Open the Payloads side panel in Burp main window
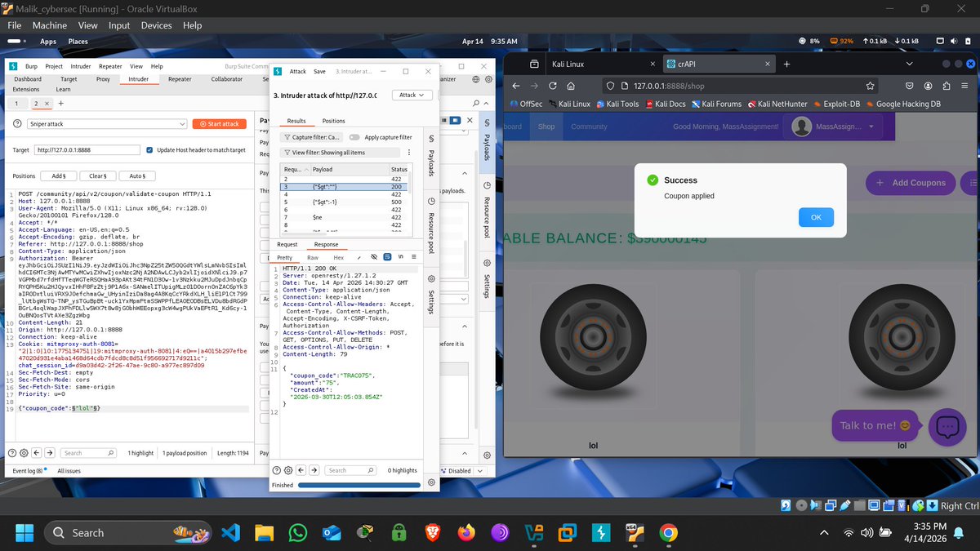 488,142
